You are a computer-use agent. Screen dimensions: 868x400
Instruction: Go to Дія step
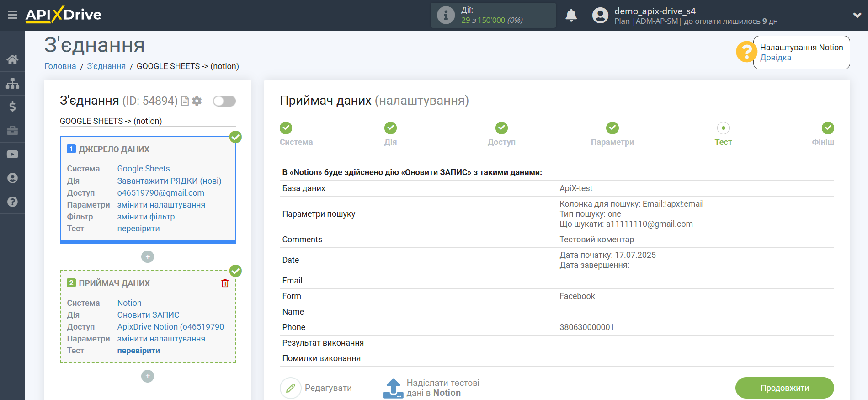390,128
